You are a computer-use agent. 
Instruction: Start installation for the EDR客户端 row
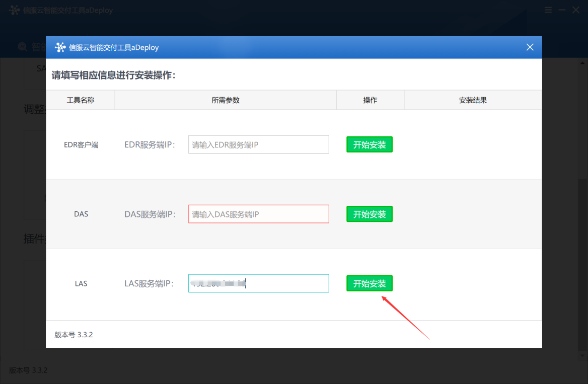[370, 144]
